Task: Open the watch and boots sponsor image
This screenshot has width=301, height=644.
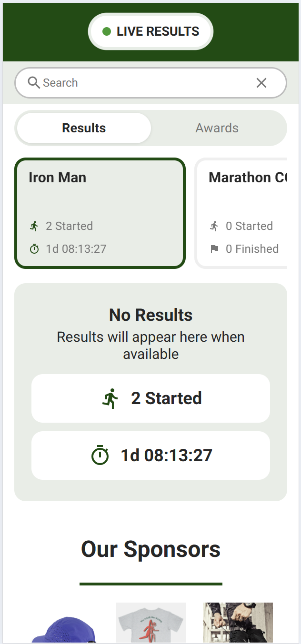Action: click(238, 624)
